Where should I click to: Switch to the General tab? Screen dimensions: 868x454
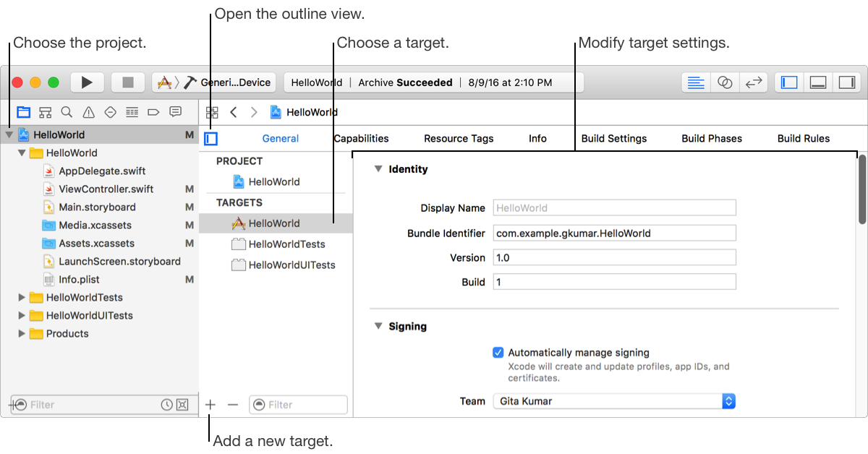tap(281, 138)
